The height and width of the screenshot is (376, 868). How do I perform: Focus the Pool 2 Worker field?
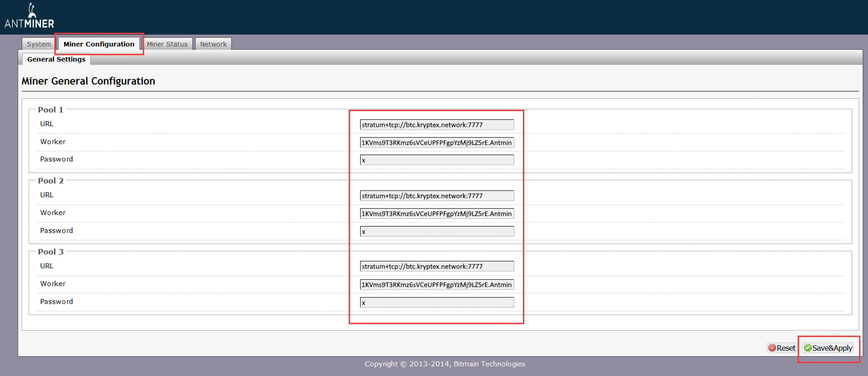click(437, 213)
